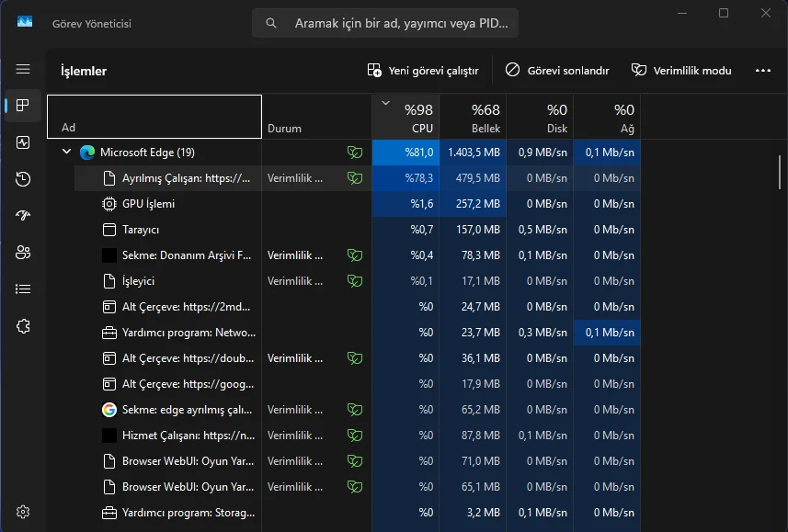
Task: Click the CPU column sort chevron
Action: click(385, 103)
